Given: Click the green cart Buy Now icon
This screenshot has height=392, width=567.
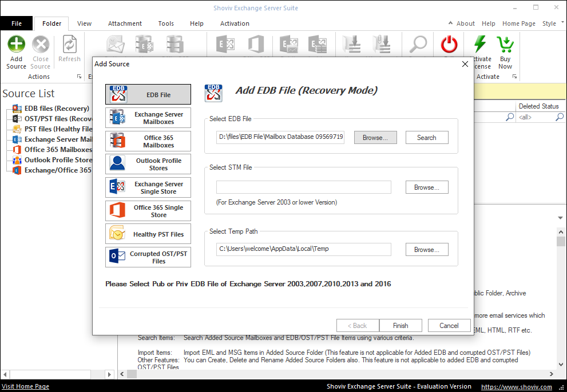Looking at the screenshot, I should coord(505,44).
